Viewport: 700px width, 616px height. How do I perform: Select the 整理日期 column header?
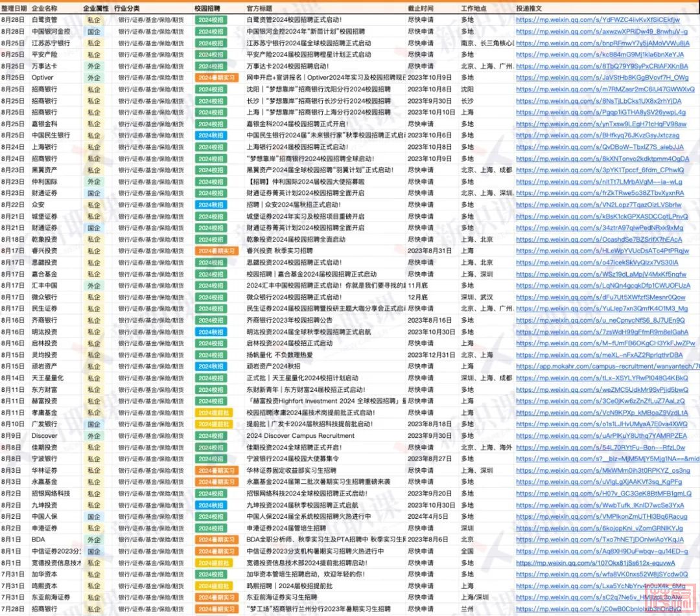click(x=14, y=8)
